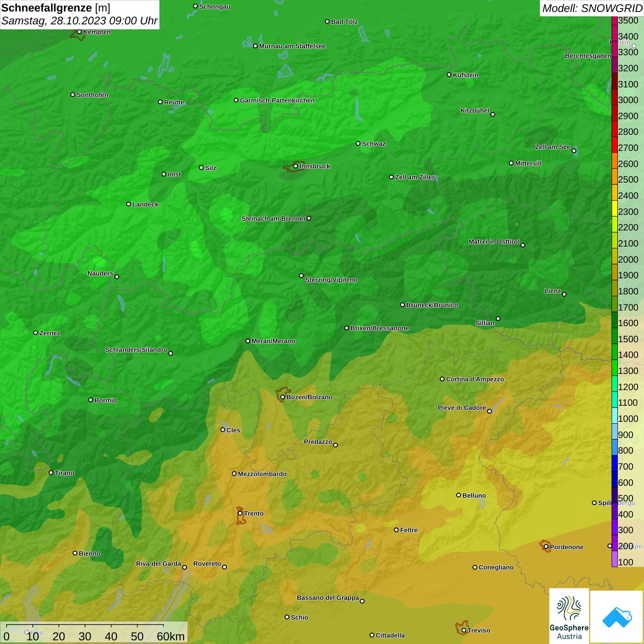Click the Modell: SNOWGRID label

pyautogui.click(x=592, y=8)
